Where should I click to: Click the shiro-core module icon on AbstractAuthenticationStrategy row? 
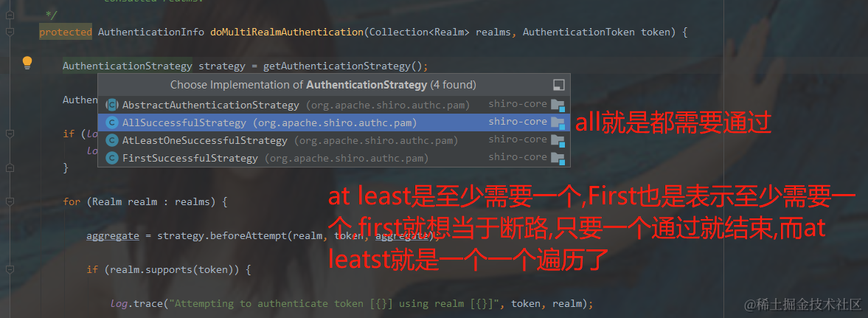pos(558,106)
